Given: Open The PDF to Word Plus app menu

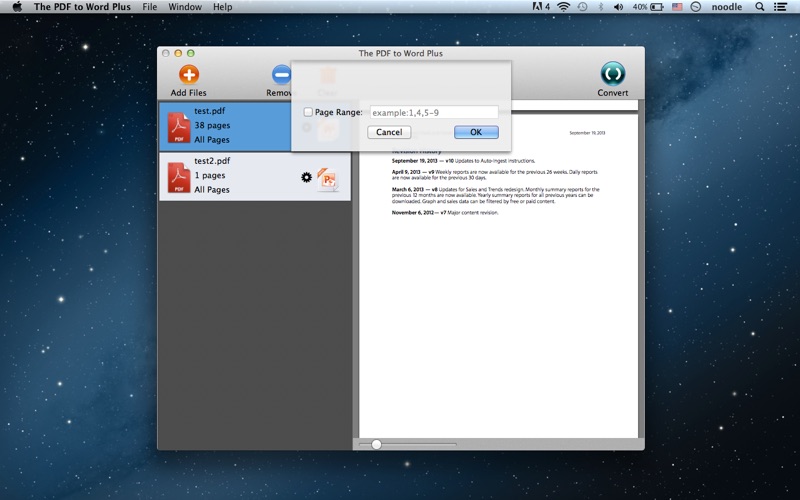Looking at the screenshot, I should [82, 7].
